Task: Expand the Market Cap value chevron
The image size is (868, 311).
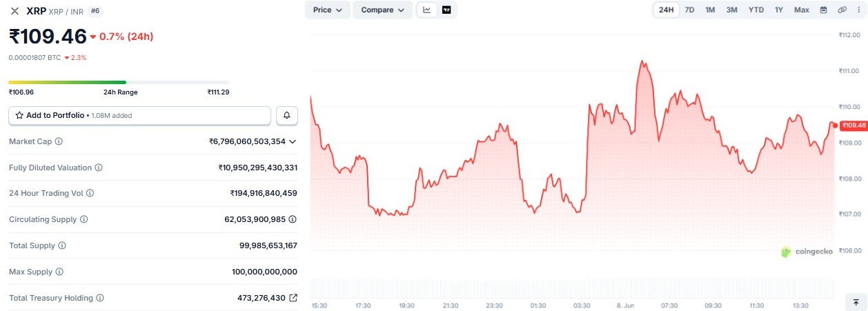Action: (293, 141)
